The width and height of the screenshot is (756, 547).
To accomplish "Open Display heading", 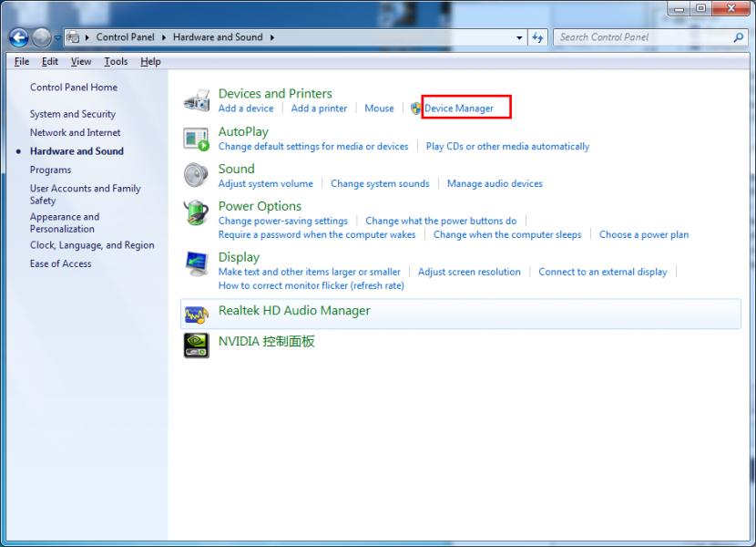I will 240,257.
